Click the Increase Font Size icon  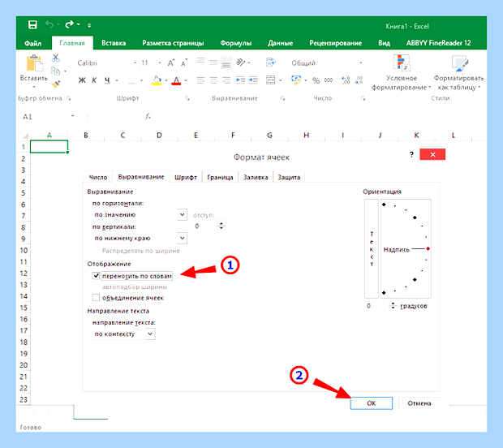pyautogui.click(x=171, y=62)
